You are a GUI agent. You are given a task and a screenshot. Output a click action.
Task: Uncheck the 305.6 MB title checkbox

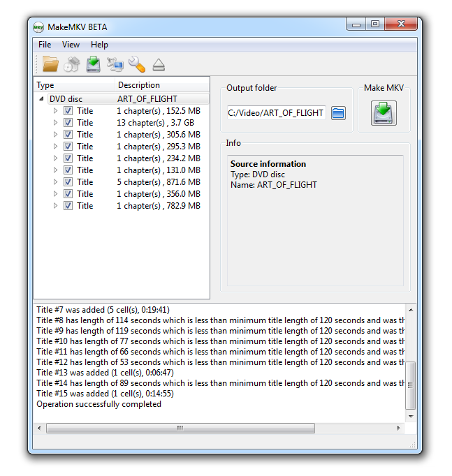coord(68,135)
